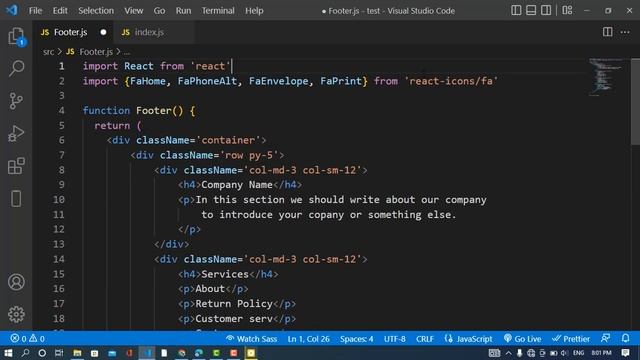
Task: Open the Terminal menu
Action: 218,11
